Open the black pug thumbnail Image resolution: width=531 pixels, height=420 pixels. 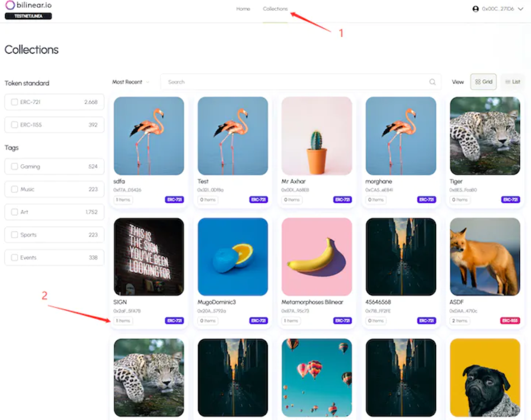point(485,378)
